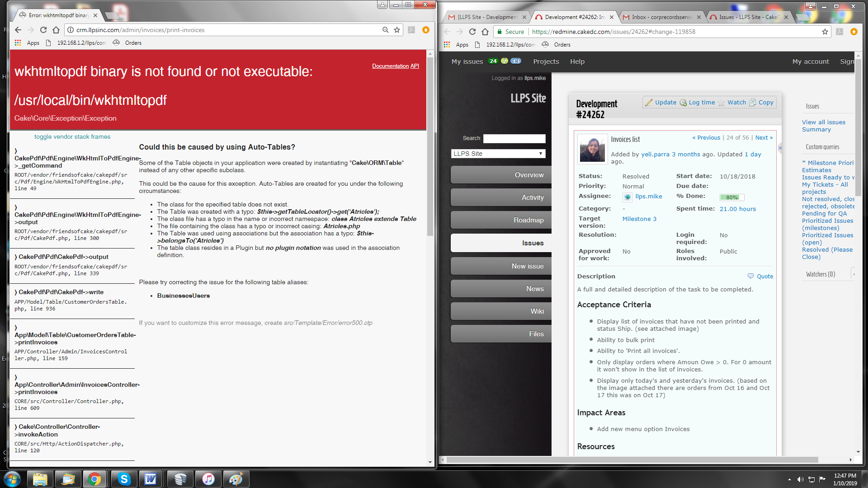Open the Roadmap menu item

click(x=528, y=220)
